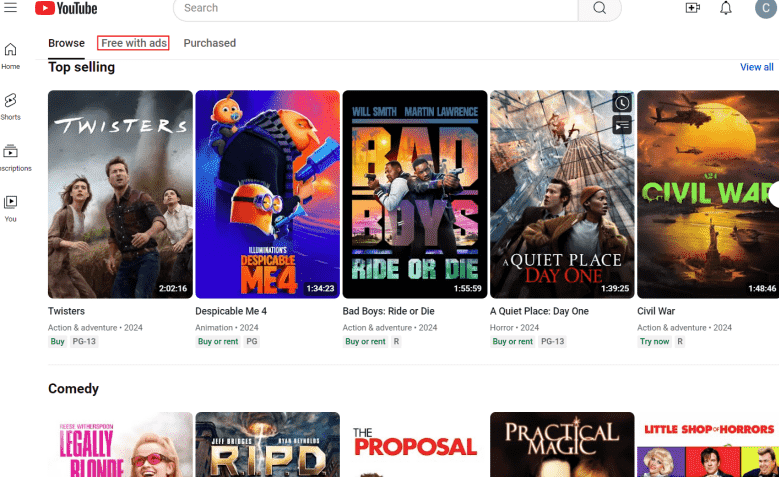Open the hamburger guide menu
779x477 pixels.
click(x=10, y=8)
